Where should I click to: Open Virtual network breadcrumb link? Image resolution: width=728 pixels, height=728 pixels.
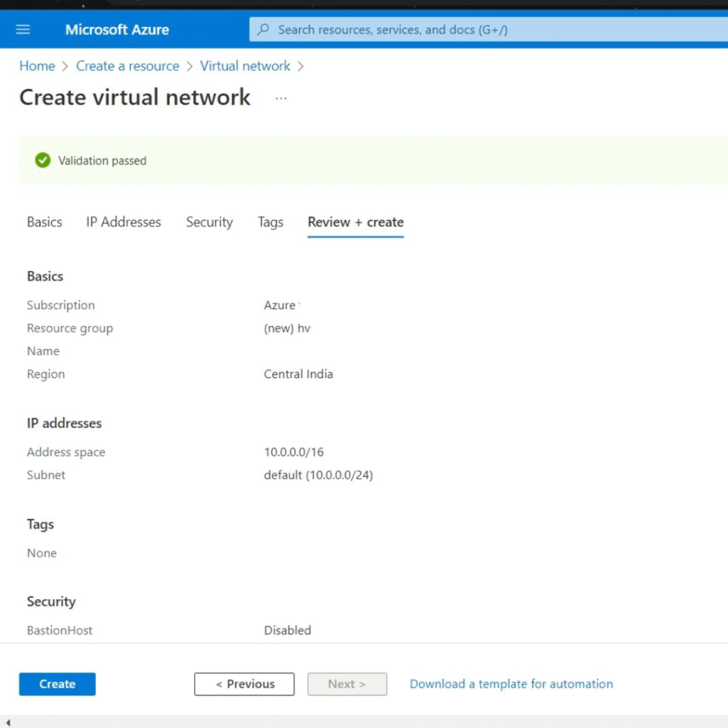(245, 66)
